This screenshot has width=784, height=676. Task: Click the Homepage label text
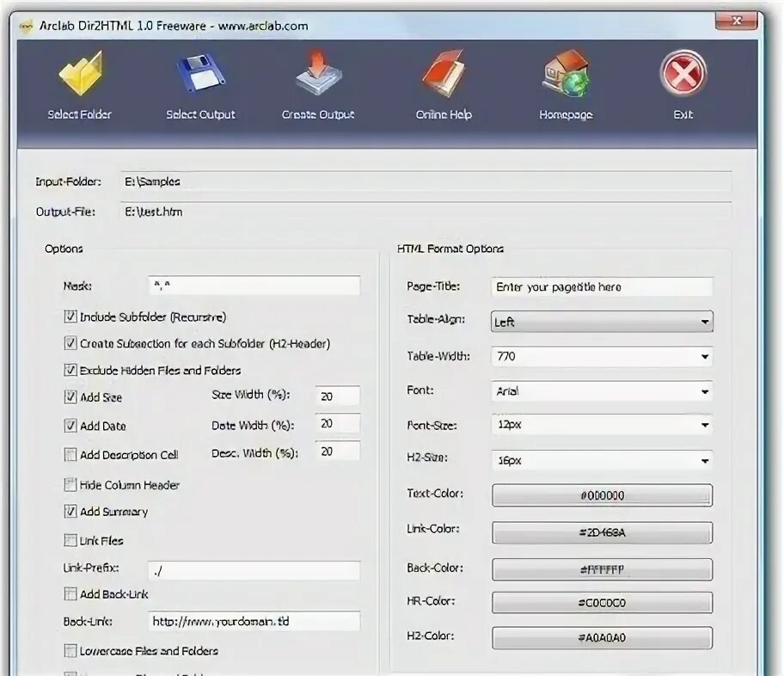[566, 114]
